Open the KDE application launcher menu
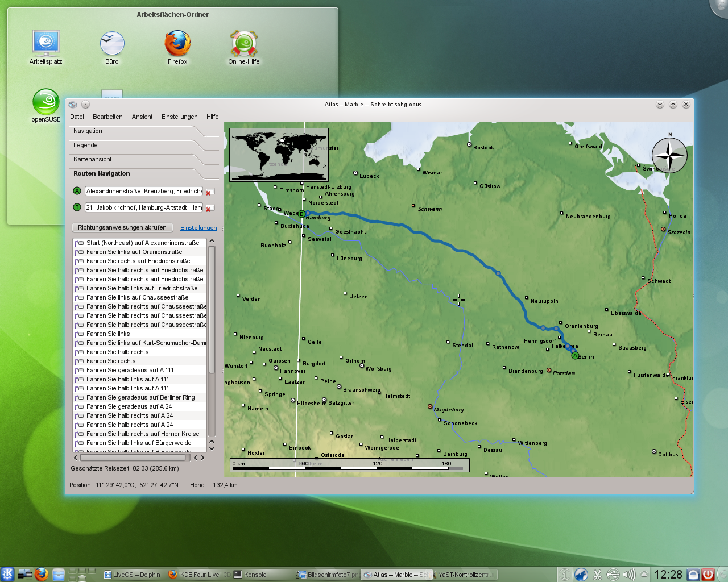The height and width of the screenshot is (582, 728). click(7, 575)
